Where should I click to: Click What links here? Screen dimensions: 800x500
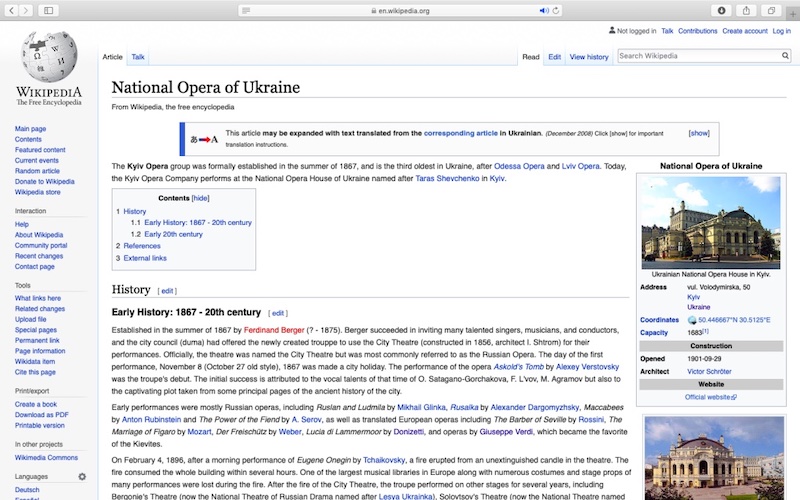click(x=38, y=298)
